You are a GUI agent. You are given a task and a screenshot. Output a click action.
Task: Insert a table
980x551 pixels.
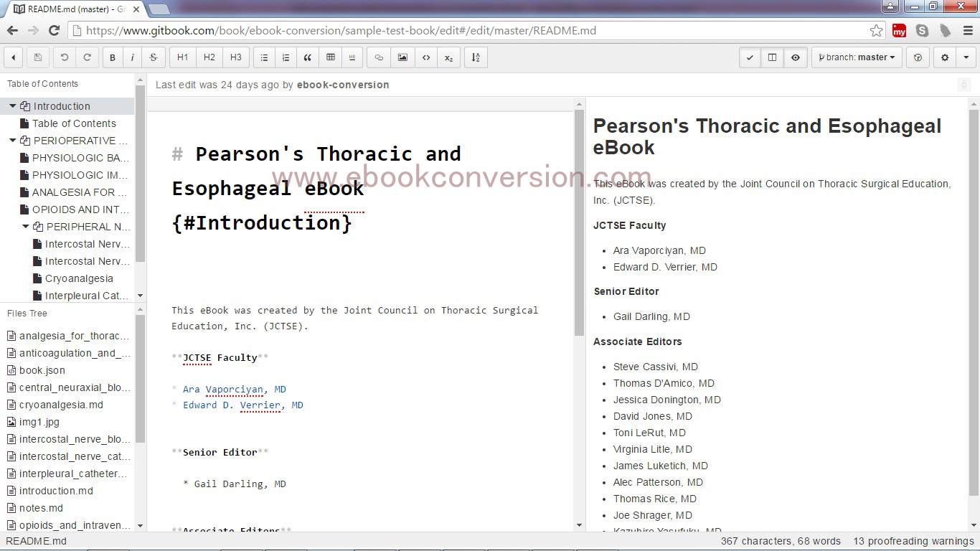(330, 57)
